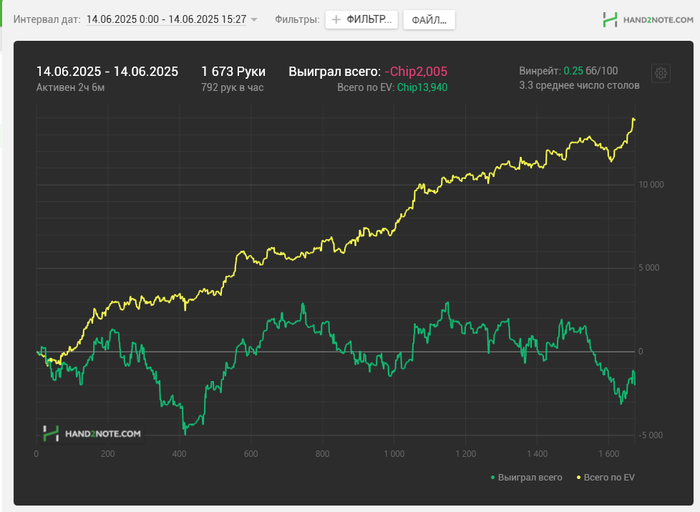
Task: Click the 792 рук в час text
Action: (x=232, y=87)
